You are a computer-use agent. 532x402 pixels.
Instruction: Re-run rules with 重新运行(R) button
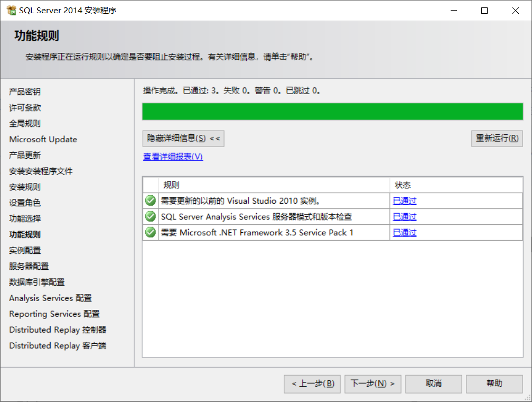pyautogui.click(x=497, y=138)
